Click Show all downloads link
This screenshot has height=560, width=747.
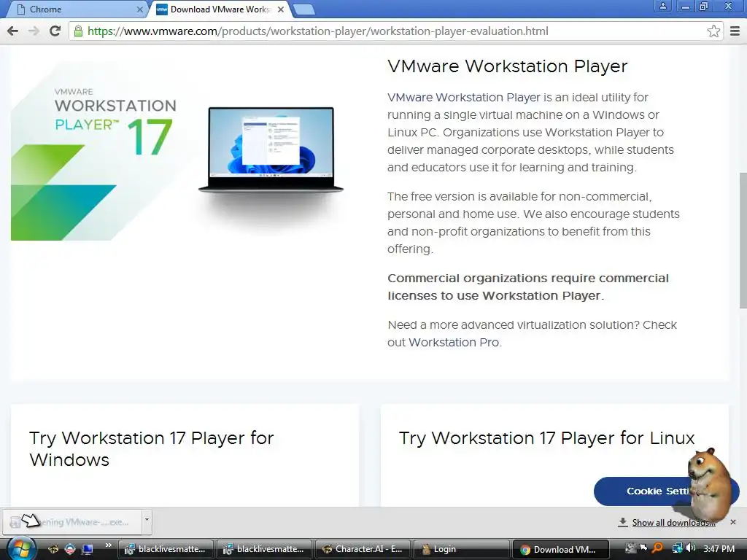click(673, 522)
